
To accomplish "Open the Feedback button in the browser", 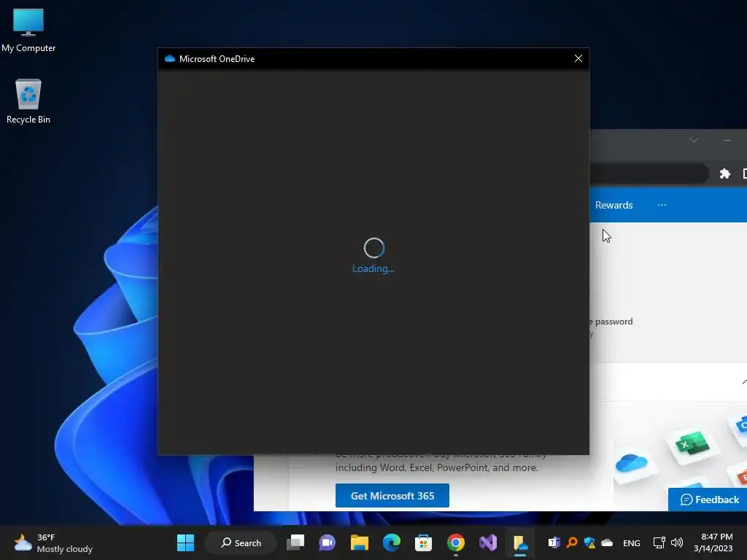I will coord(709,499).
